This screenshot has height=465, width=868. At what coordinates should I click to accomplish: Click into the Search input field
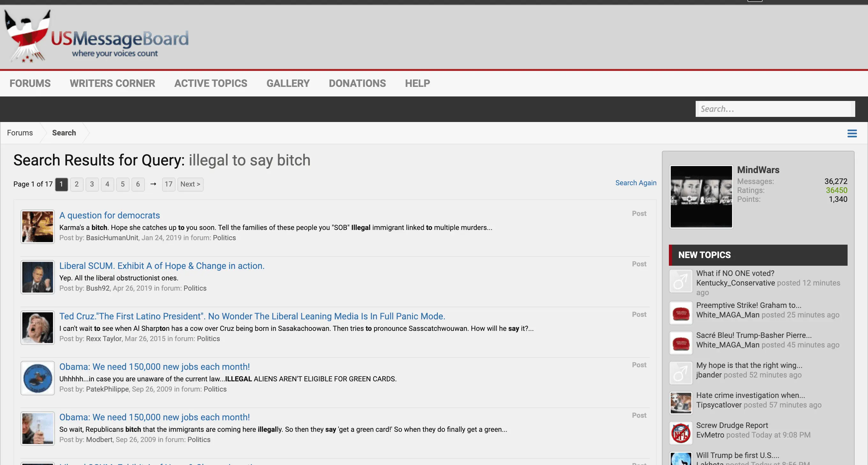click(x=775, y=109)
